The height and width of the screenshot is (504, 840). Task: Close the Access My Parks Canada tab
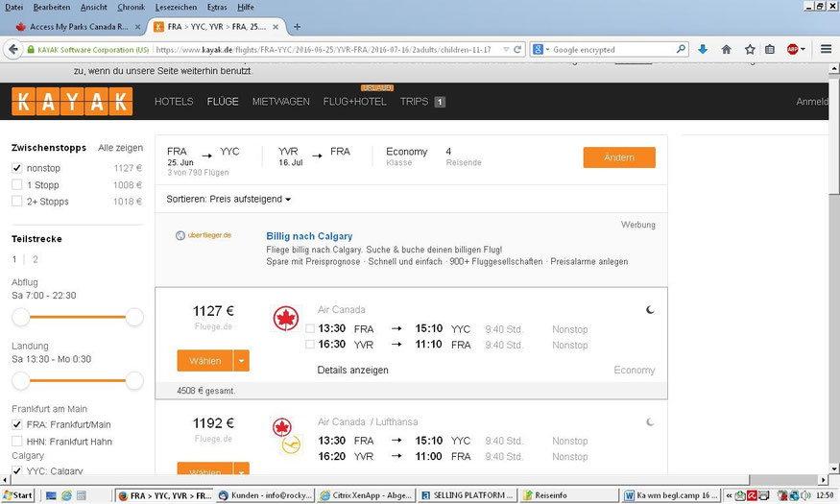point(137,27)
